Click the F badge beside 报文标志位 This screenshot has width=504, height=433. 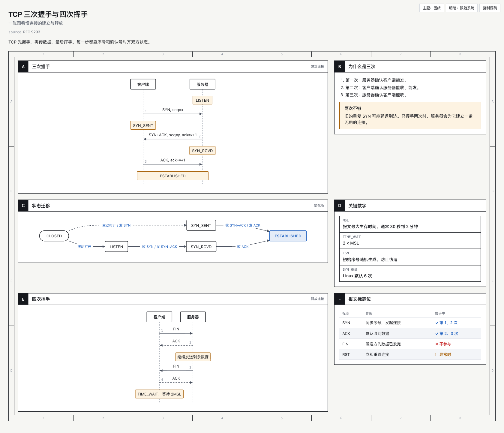340,299
